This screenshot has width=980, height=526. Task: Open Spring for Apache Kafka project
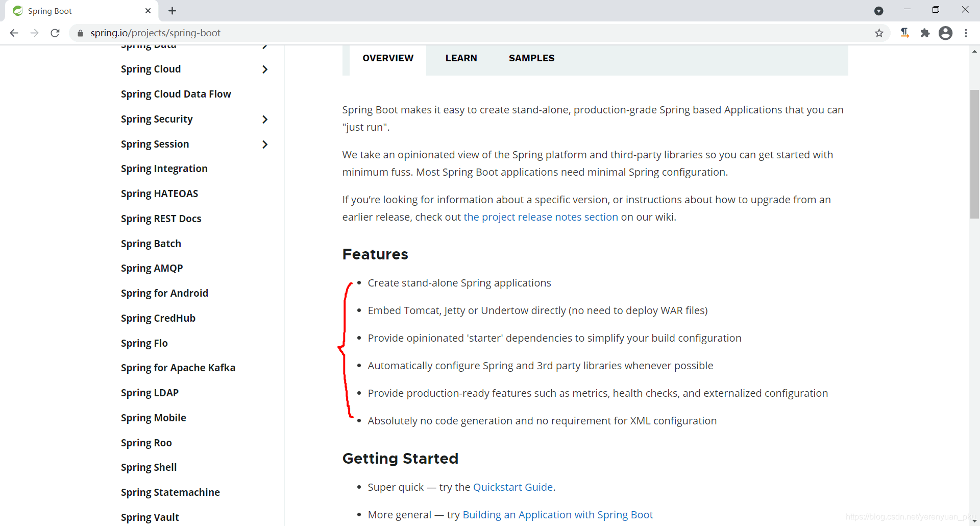[x=178, y=368]
